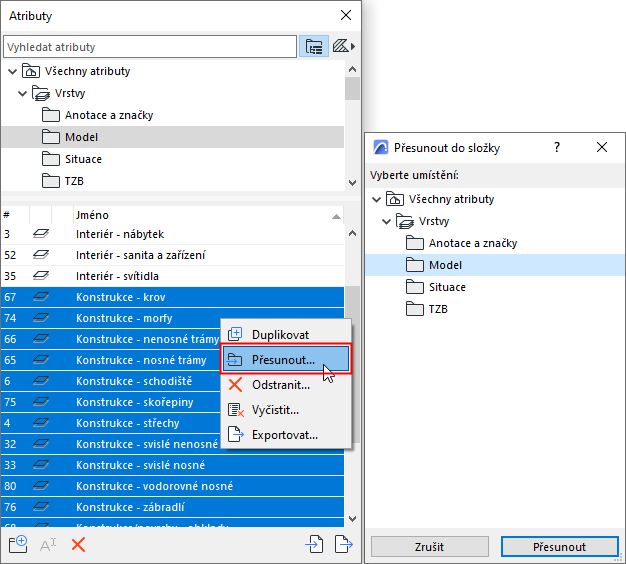Sort list by the Jméno column arrow
The width and height of the screenshot is (626, 564).
336,216
